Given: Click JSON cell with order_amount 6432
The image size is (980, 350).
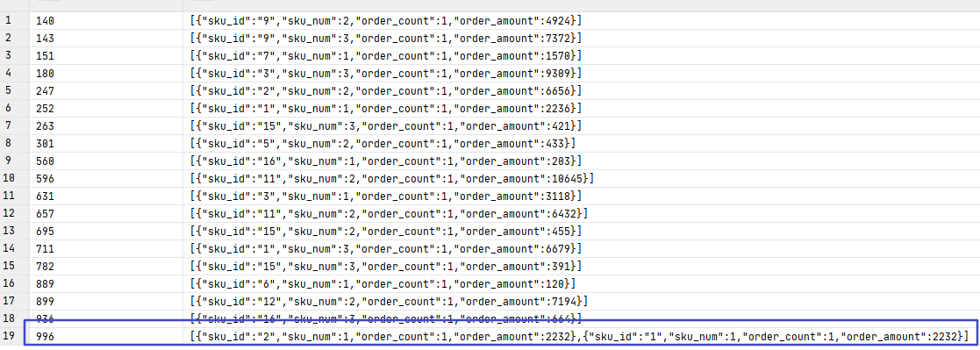Looking at the screenshot, I should (581, 214).
